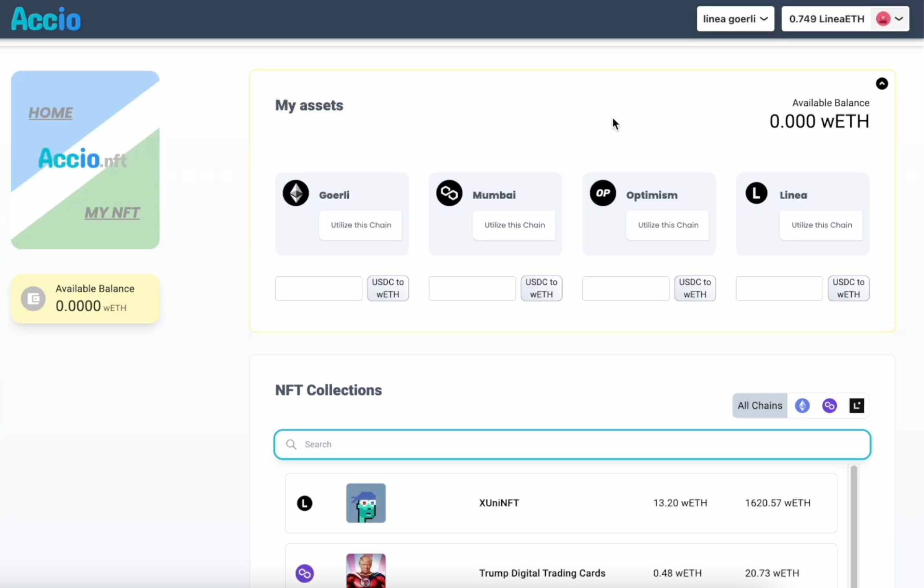Viewport: 924px width, 588px height.
Task: Utilize the Linea chain
Action: (x=821, y=225)
